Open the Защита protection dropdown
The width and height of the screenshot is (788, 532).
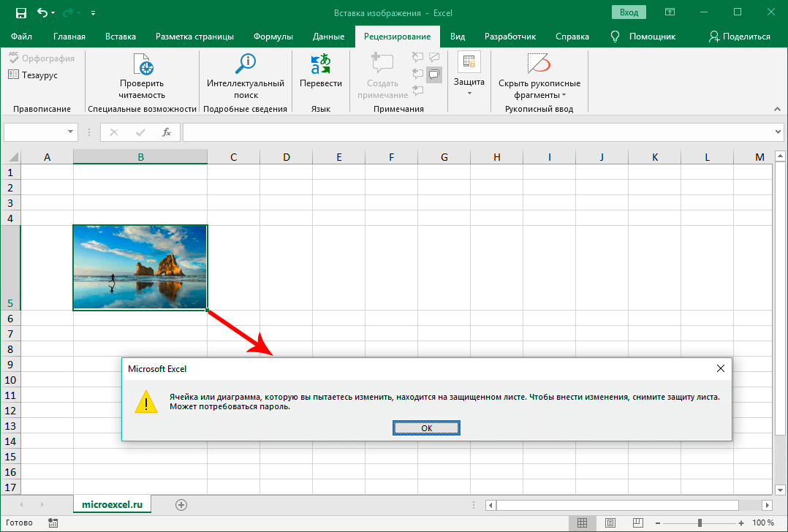coord(469,75)
